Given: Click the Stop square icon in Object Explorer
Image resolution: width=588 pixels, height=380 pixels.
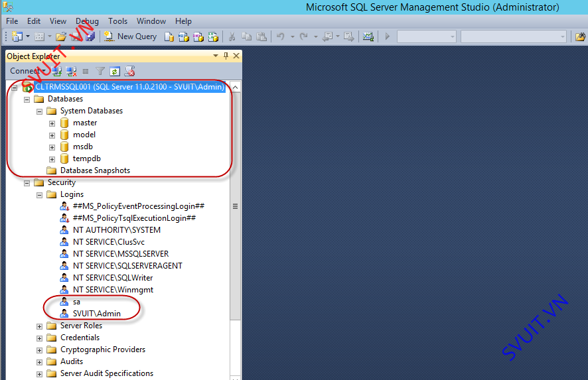Looking at the screenshot, I should [86, 71].
